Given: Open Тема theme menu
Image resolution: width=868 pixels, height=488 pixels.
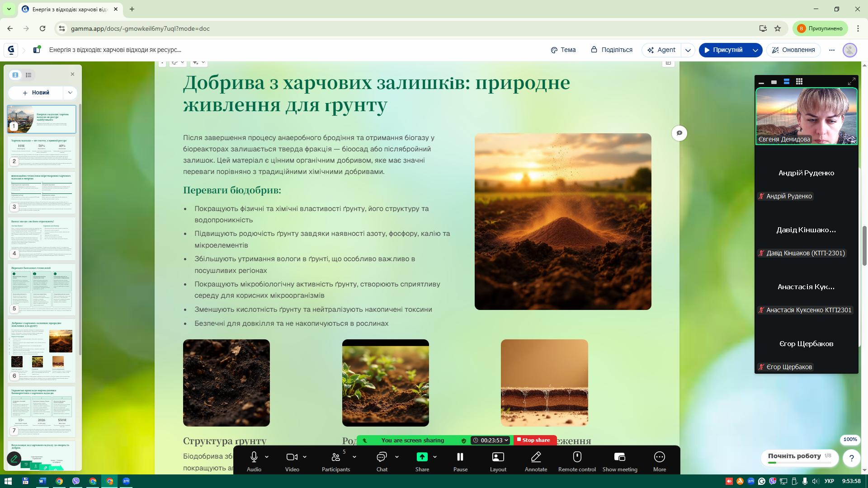Looking at the screenshot, I should pyautogui.click(x=563, y=50).
